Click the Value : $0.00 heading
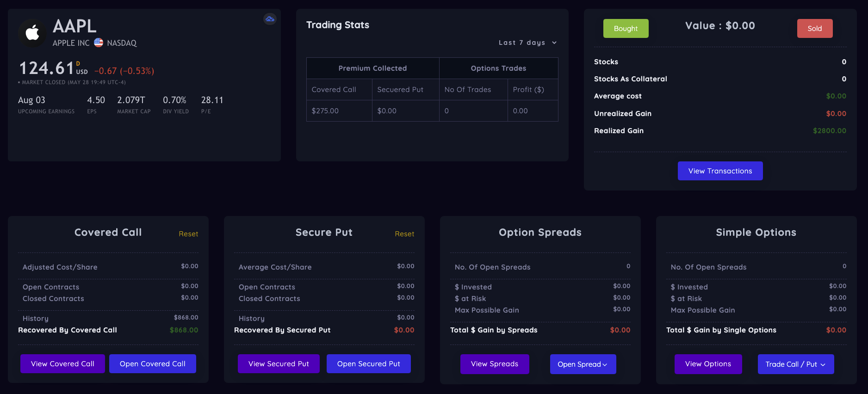The height and width of the screenshot is (394, 868). tap(720, 26)
